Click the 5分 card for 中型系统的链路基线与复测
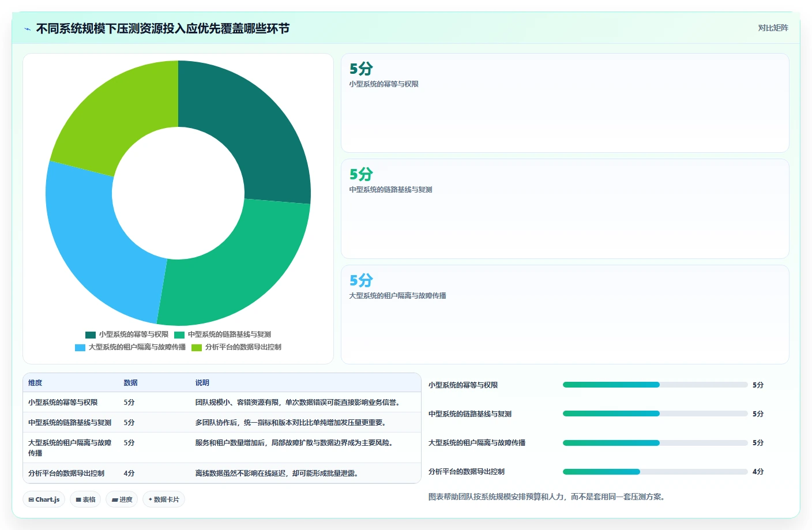Viewport: 812px width, 530px height. click(565, 209)
